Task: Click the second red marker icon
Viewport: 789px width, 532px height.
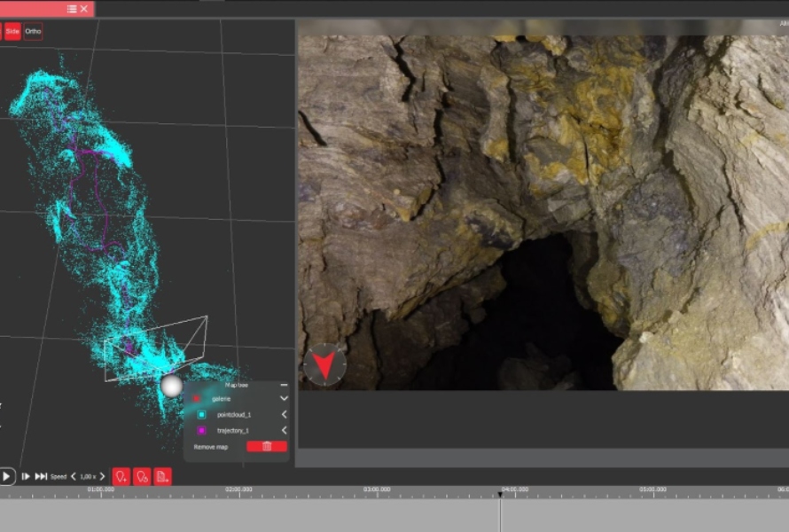Action: pyautogui.click(x=142, y=476)
